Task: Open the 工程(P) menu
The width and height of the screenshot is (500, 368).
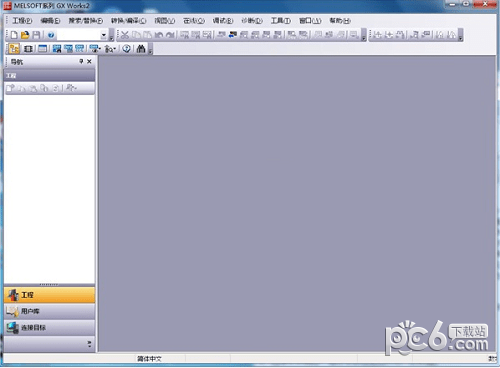Action: click(x=22, y=21)
